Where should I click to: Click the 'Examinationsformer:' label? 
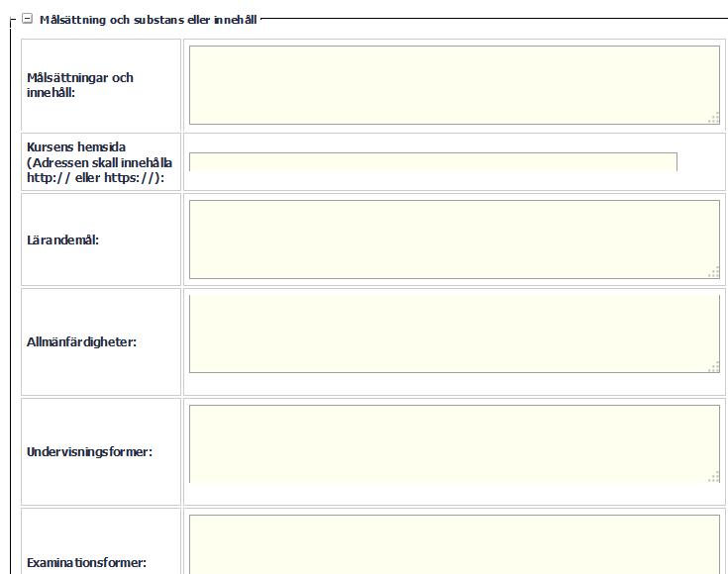(86, 563)
